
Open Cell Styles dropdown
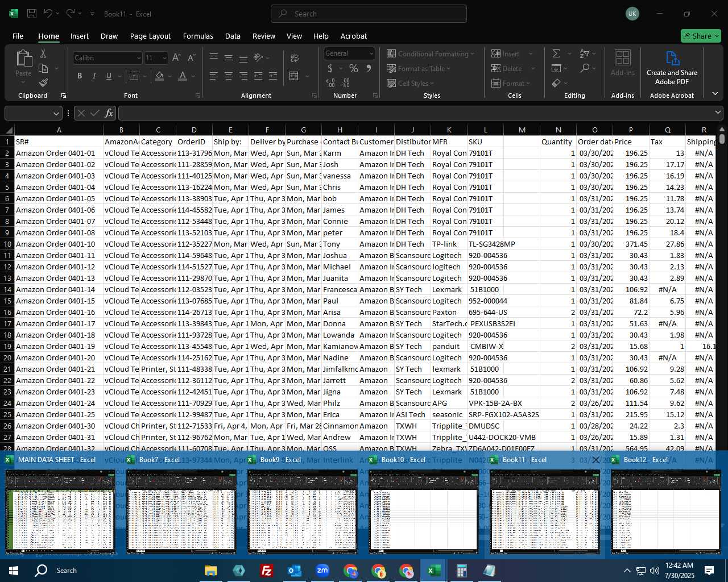point(410,83)
